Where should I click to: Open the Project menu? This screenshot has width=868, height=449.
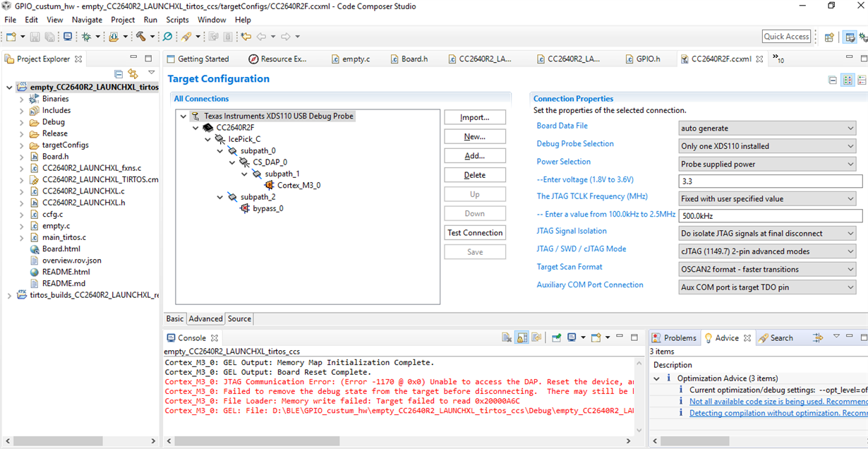pyautogui.click(x=123, y=20)
